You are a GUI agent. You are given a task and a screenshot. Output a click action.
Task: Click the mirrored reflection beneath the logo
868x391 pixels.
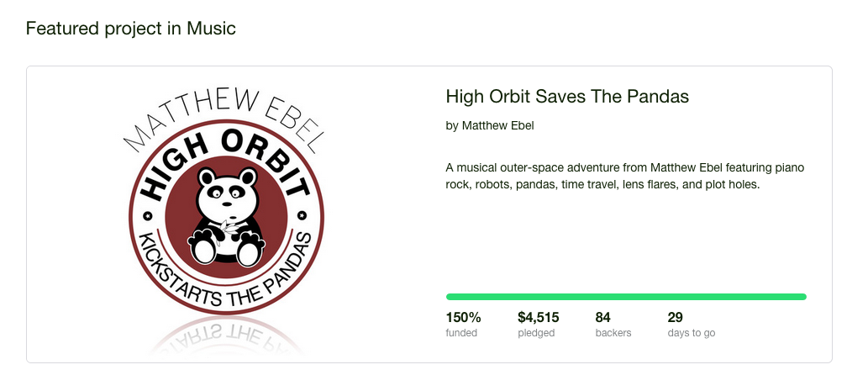[225, 333]
